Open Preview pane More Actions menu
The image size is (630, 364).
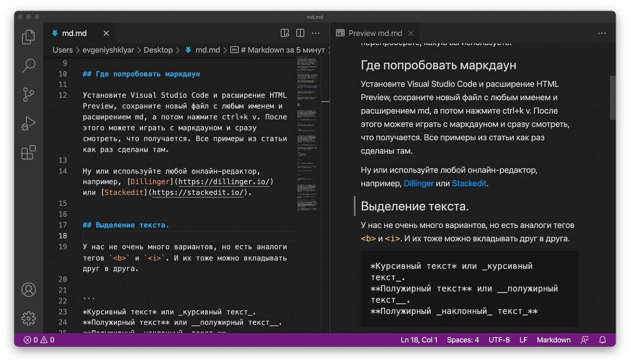(x=602, y=33)
